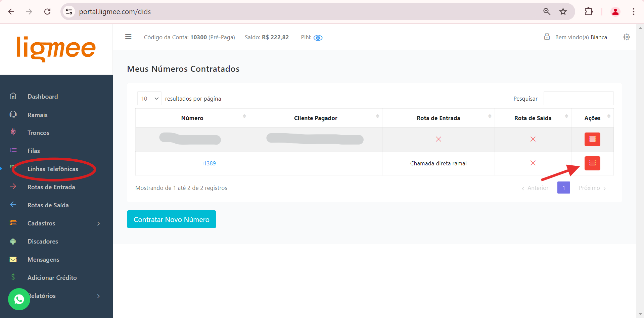Open number 1389 link
Viewport: 644px width, 318px height.
coord(210,163)
